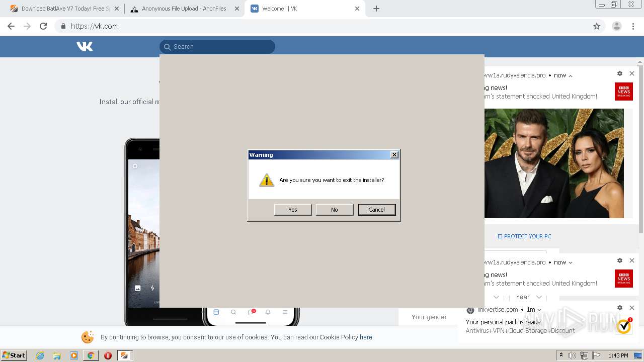The width and height of the screenshot is (644, 362).
Task: Dismiss the top rudyvalencia.pro notification
Action: coord(632,73)
